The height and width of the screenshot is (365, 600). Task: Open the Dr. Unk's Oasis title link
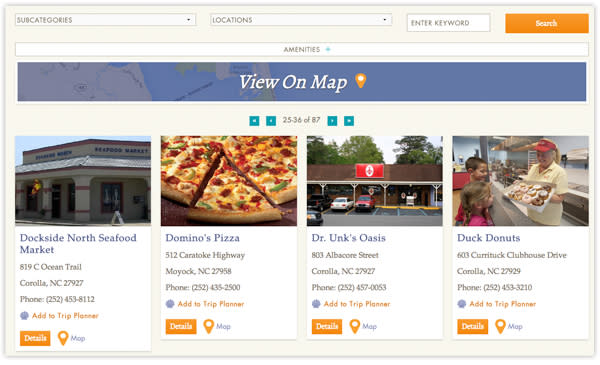(x=349, y=238)
